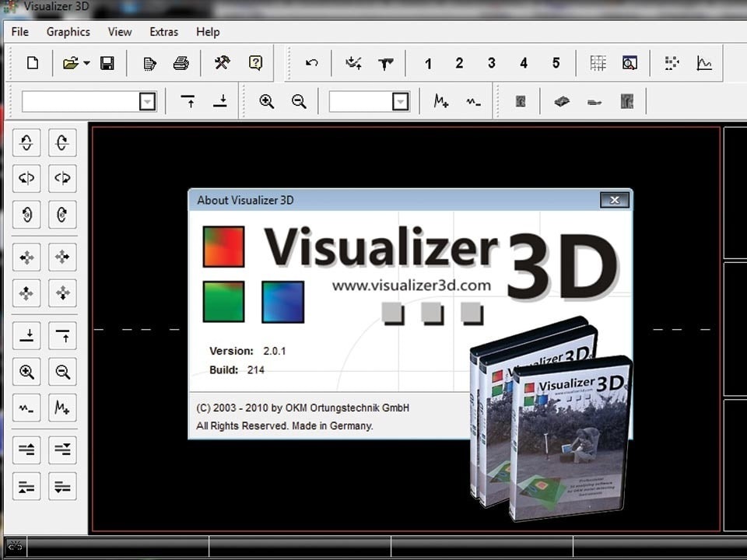Click the New file icon
The width and height of the screenshot is (747, 560).
click(x=33, y=63)
